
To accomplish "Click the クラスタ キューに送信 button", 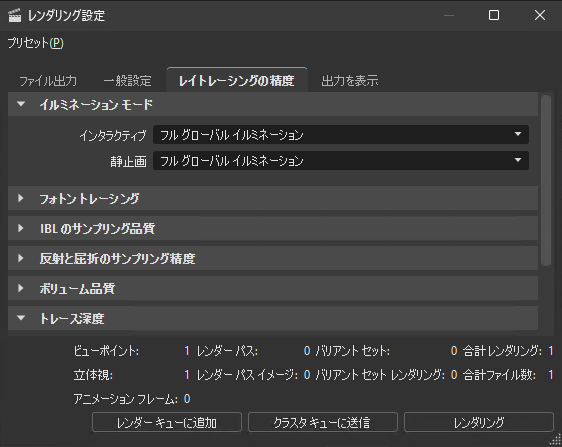I will (323, 423).
